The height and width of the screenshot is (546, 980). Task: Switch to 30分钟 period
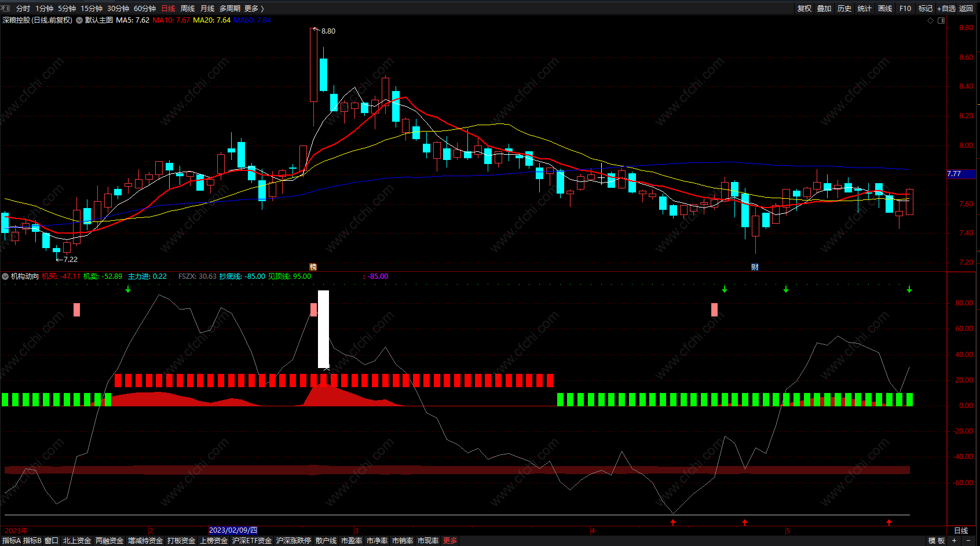(x=118, y=8)
